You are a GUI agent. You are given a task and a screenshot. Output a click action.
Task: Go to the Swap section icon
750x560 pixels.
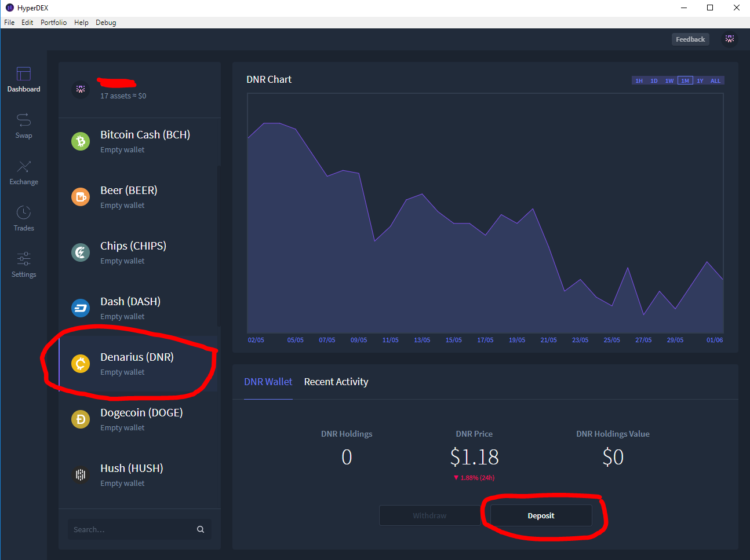pos(24,120)
